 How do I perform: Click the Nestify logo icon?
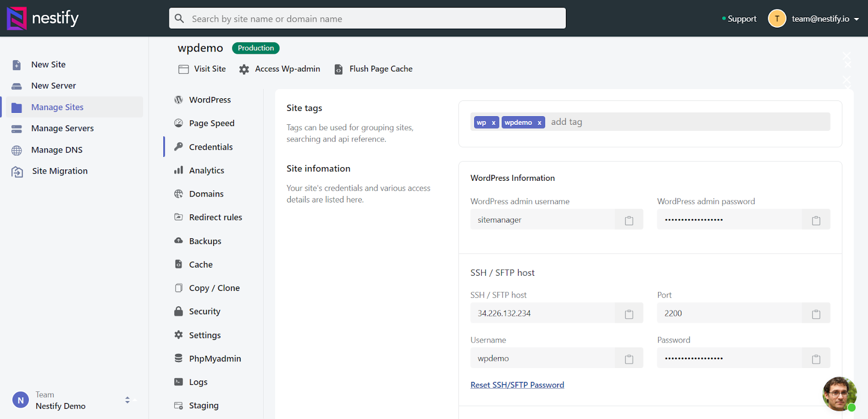[17, 18]
